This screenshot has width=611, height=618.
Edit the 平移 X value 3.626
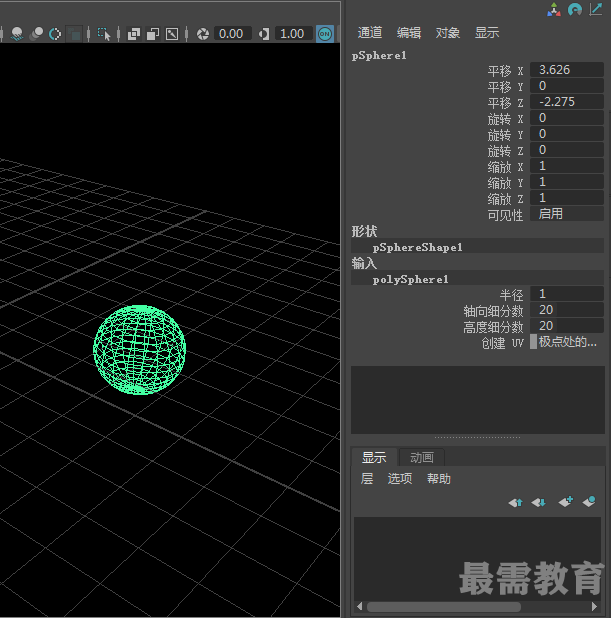click(x=566, y=70)
